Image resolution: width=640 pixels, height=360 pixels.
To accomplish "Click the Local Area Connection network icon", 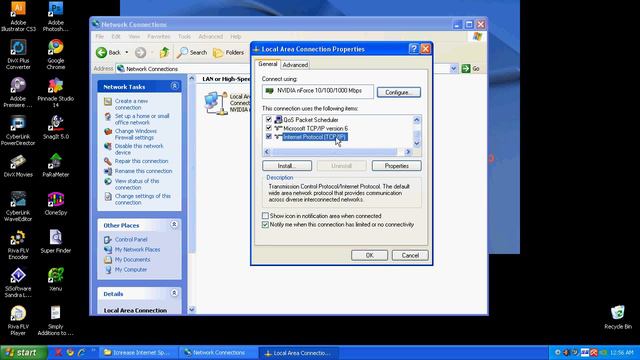I will (216, 103).
